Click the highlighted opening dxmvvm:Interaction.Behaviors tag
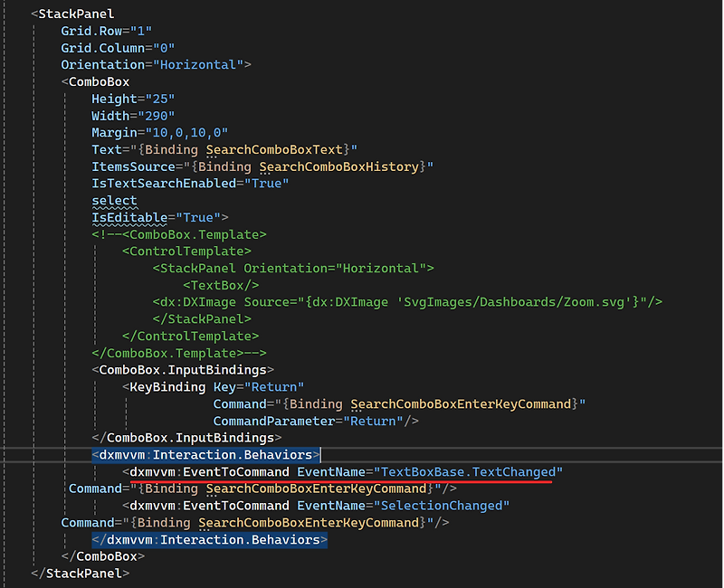The width and height of the screenshot is (724, 588). (x=205, y=455)
